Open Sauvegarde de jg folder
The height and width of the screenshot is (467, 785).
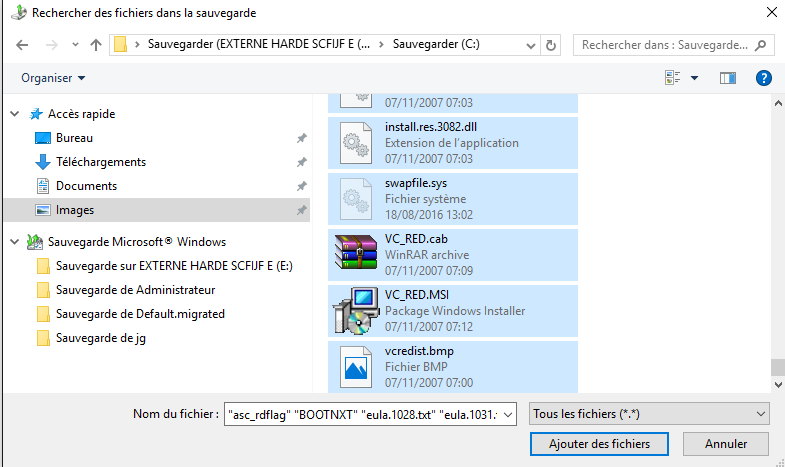101,338
